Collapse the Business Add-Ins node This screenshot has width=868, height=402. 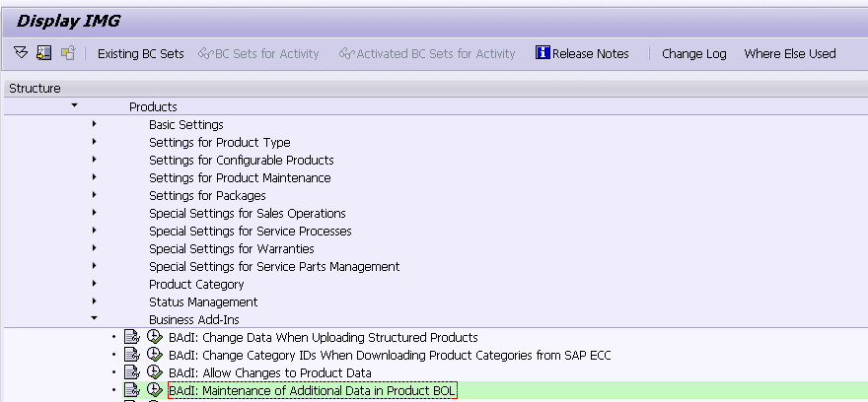(94, 319)
